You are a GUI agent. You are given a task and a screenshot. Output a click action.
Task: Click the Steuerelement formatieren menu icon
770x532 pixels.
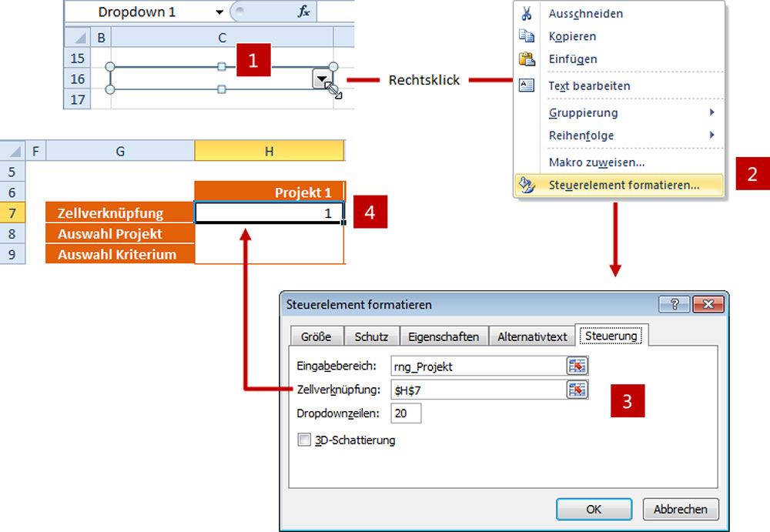click(x=527, y=185)
